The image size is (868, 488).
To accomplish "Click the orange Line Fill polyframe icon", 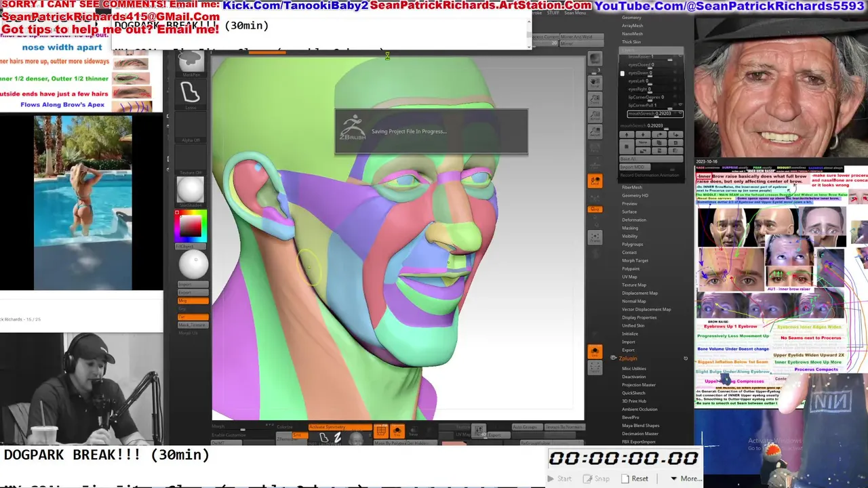I will point(381,431).
